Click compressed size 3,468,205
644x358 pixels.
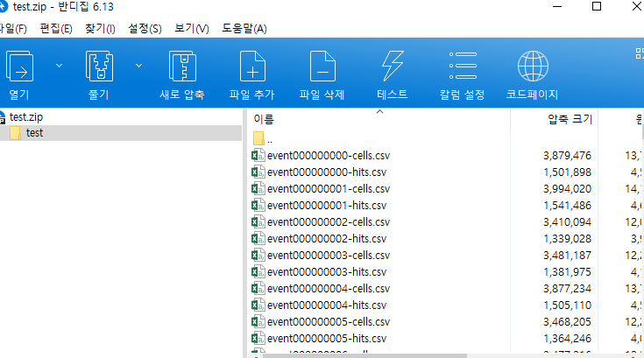click(567, 322)
